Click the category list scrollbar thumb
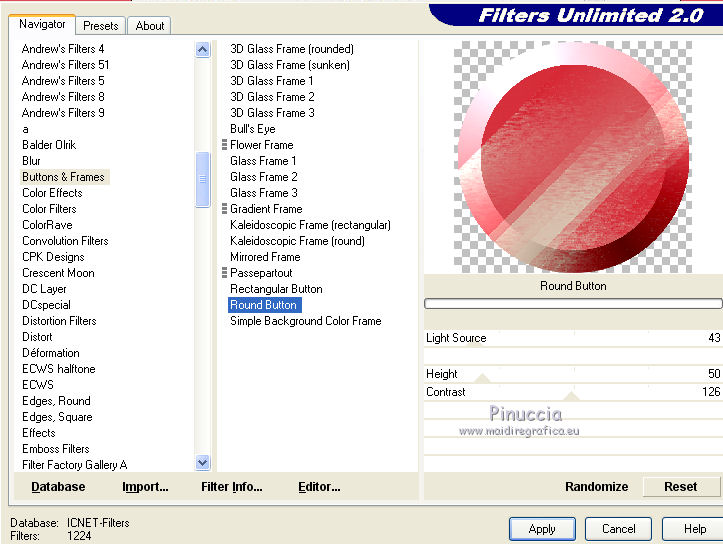This screenshot has width=723, height=544. tap(202, 179)
